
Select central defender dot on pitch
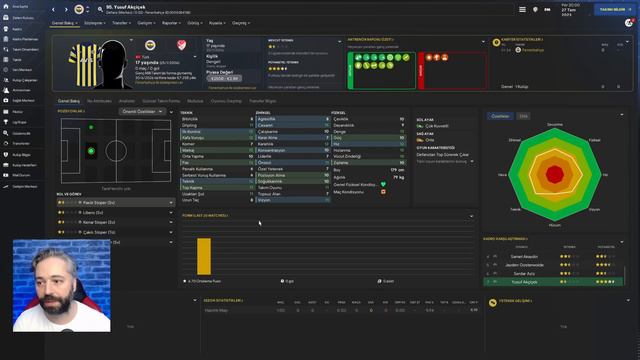point(91,151)
